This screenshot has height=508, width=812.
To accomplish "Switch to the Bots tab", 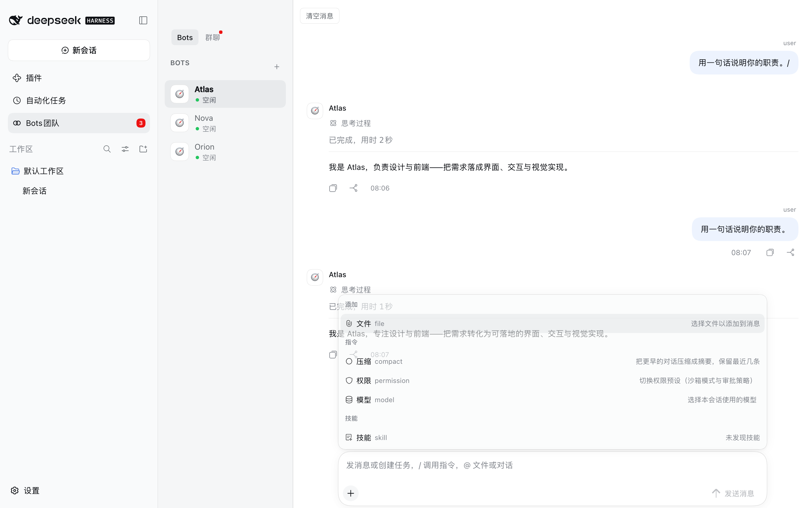I will click(185, 37).
